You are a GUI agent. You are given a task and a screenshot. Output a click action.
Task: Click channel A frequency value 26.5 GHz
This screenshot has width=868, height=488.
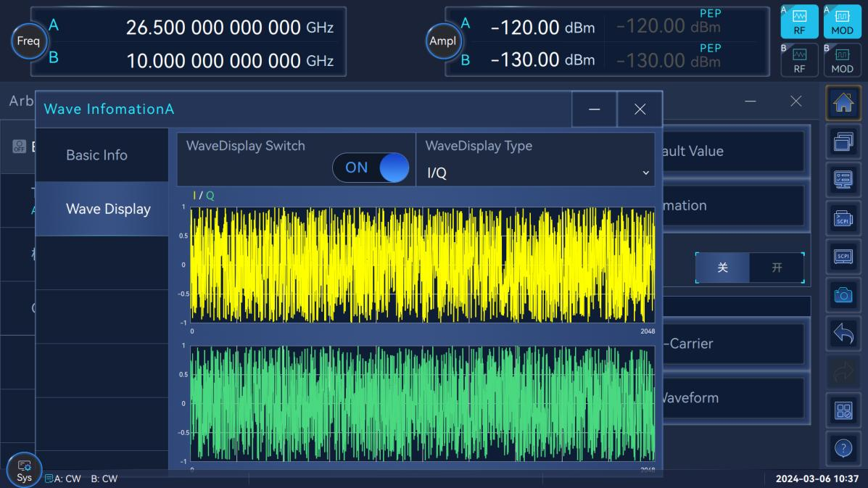coord(212,28)
